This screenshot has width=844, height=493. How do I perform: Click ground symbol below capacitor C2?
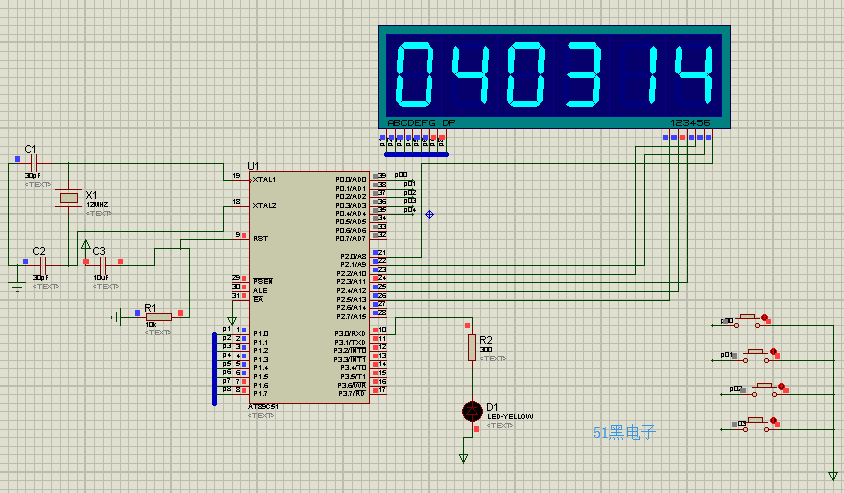17,286
